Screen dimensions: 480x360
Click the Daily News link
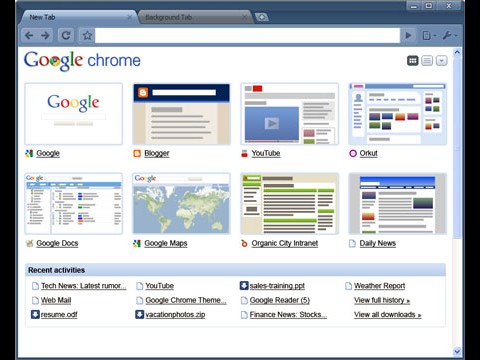(x=378, y=243)
